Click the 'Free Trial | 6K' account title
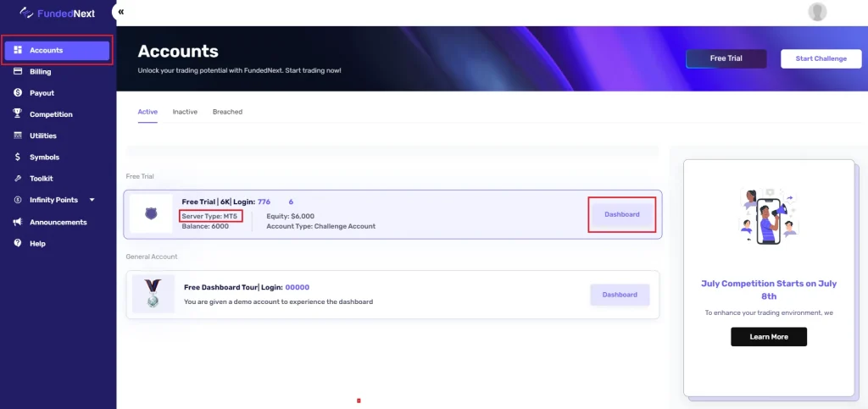This screenshot has height=409, width=868. tap(205, 202)
